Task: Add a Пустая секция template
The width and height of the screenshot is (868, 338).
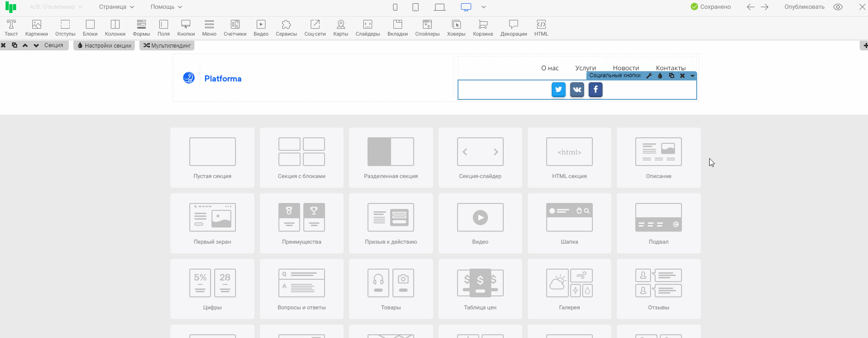Action: 212,158
